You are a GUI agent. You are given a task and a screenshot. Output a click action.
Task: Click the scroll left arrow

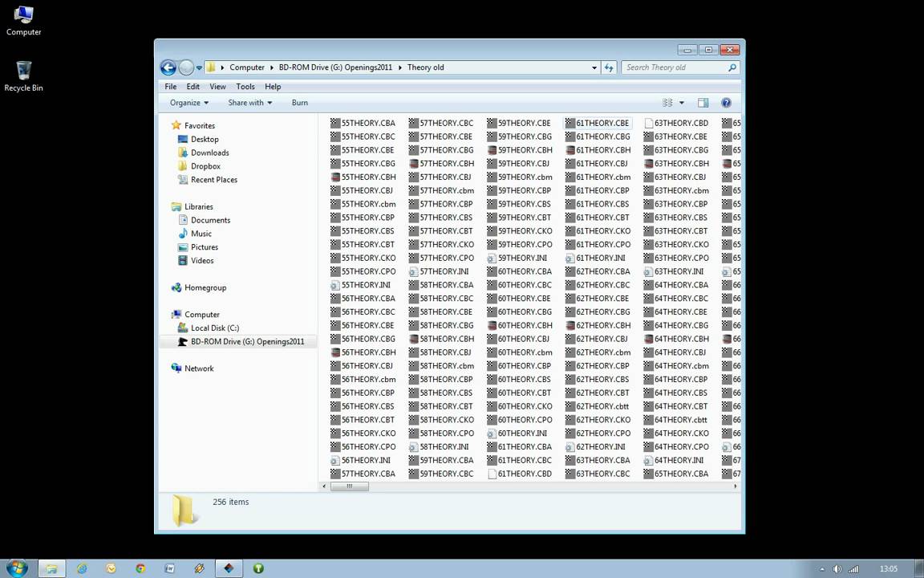click(323, 486)
